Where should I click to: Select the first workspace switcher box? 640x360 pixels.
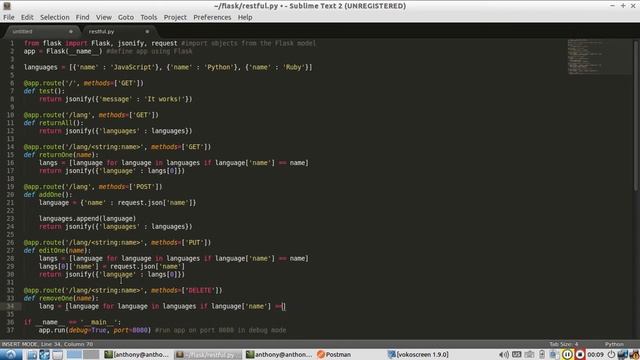tap(74, 354)
